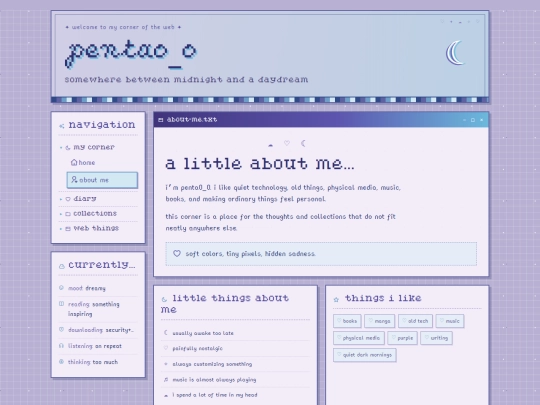Viewport: 540px width, 405px height.
Task: Click the heart icon next to downloading security
Action: (61, 330)
